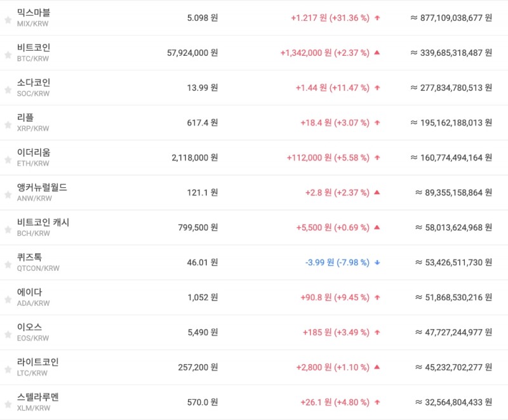Click the up arrow beside +11.47 %
Viewport: 508px width, 420px height.
377,88
